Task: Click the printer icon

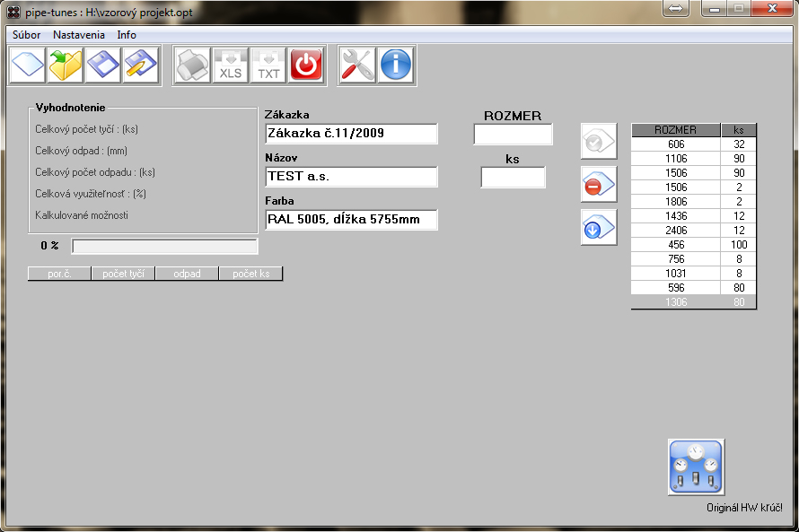Action: click(193, 65)
